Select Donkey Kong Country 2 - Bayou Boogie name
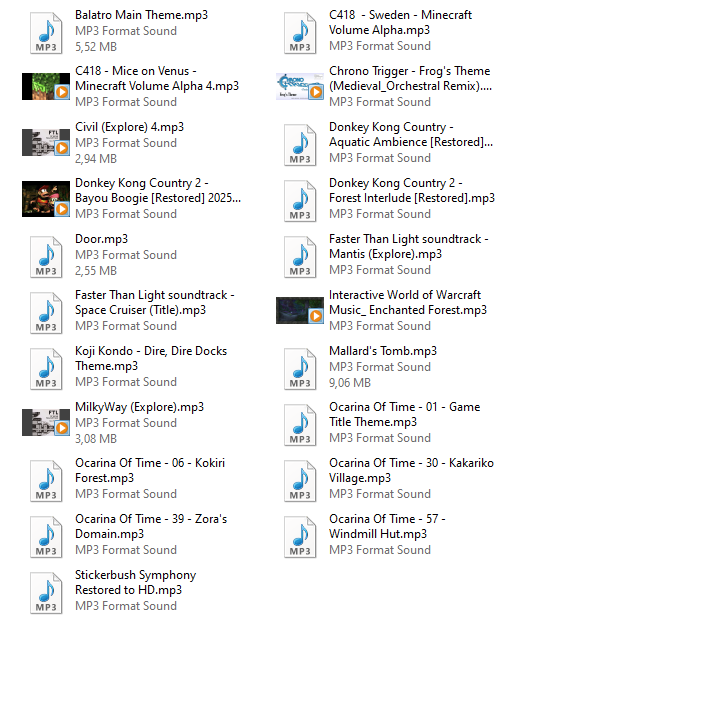Screen dimensions: 718x725 tap(158, 190)
